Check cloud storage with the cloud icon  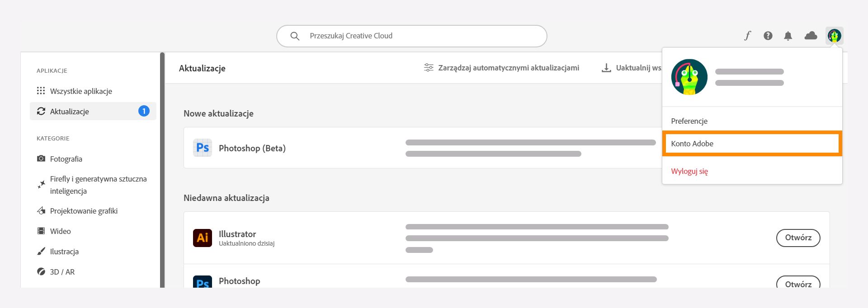click(x=810, y=35)
